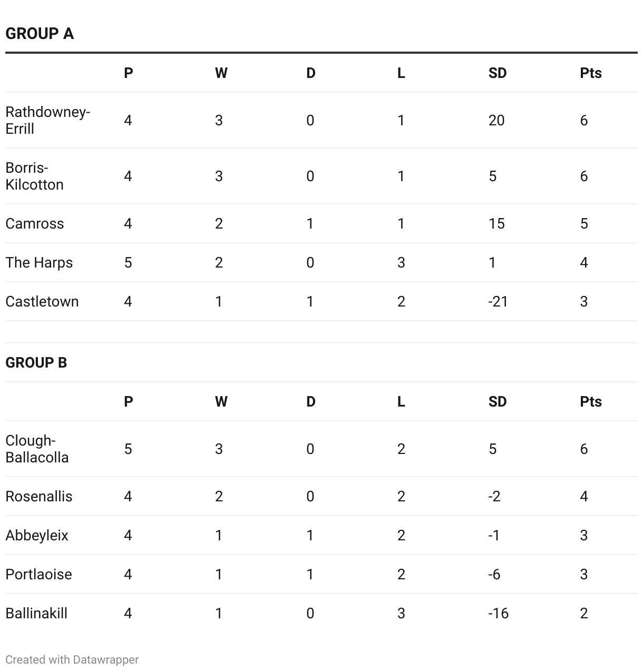
Task: Click the GROUP A heading
Action: tap(40, 34)
